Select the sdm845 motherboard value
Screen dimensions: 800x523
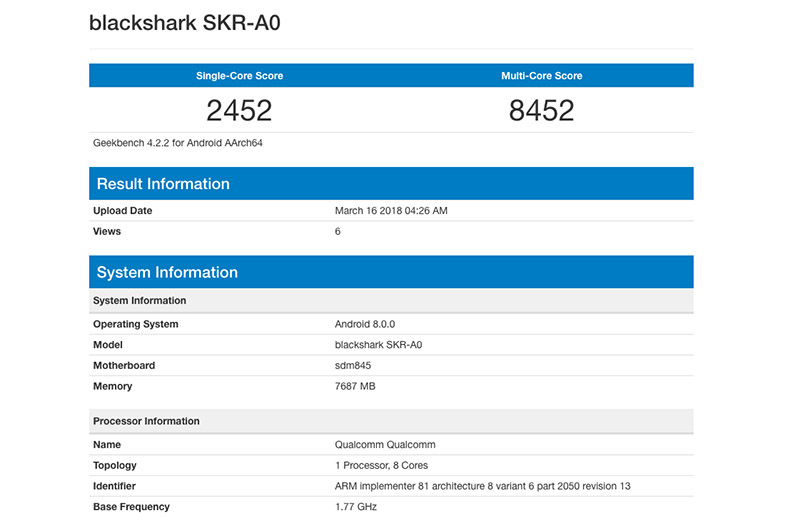pyautogui.click(x=353, y=365)
